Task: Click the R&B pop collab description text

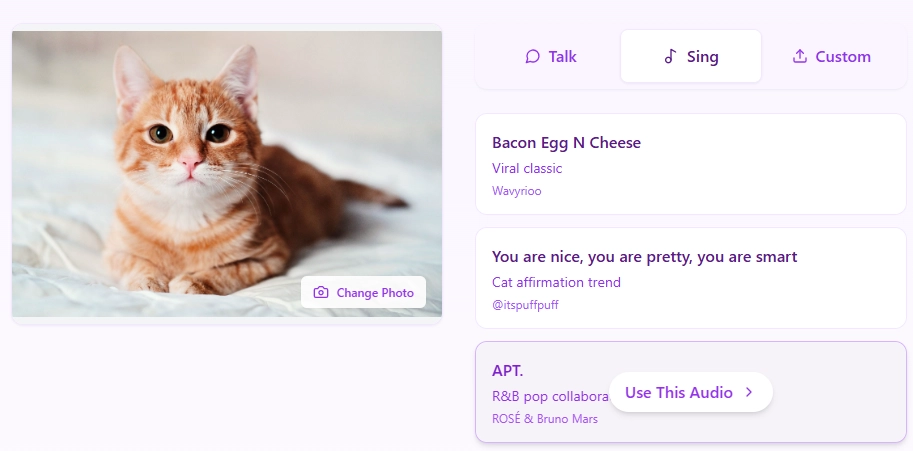Action: click(x=550, y=395)
